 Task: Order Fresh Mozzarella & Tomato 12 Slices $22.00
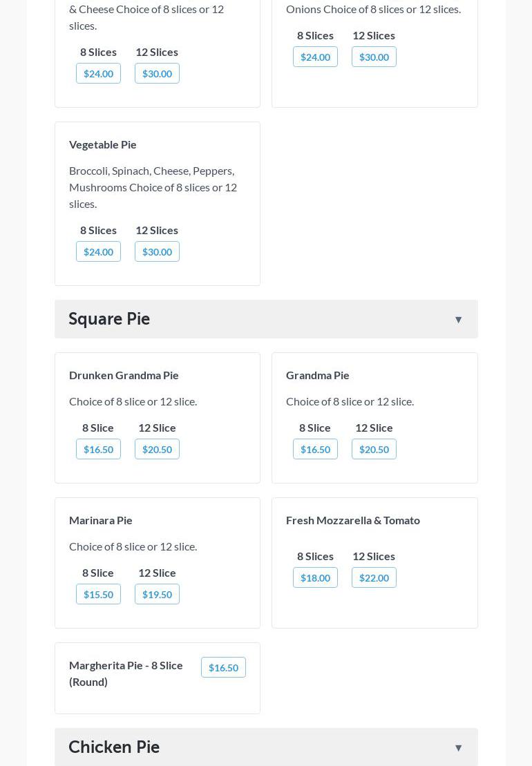(x=374, y=577)
